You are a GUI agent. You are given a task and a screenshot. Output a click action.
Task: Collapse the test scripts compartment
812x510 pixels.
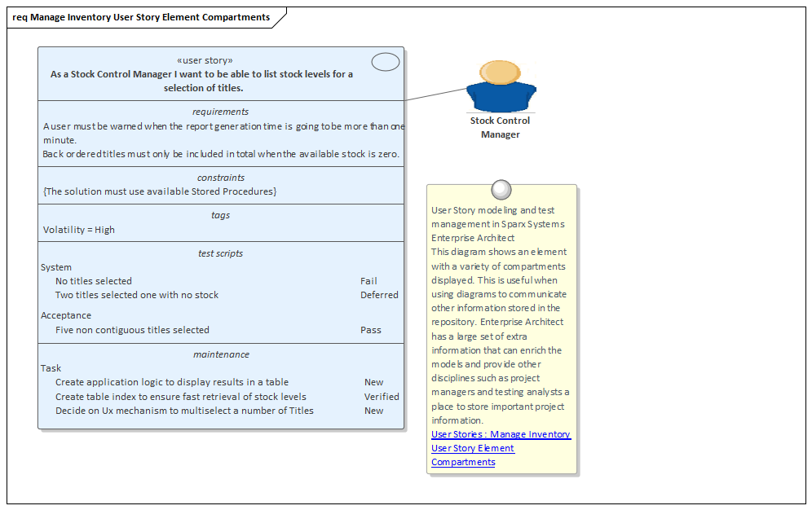click(x=220, y=253)
